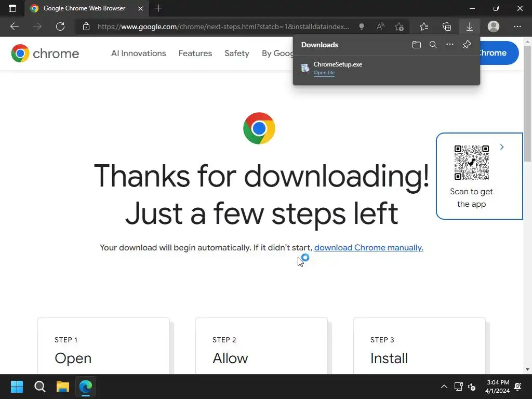This screenshot has height=399, width=532.
Task: Click the Microsoft Edge taskbar icon
Action: tap(86, 387)
